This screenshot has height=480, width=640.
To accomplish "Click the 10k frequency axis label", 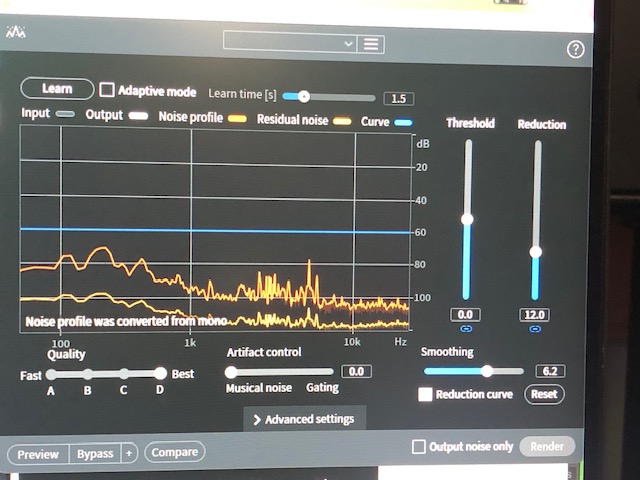I will pos(352,342).
